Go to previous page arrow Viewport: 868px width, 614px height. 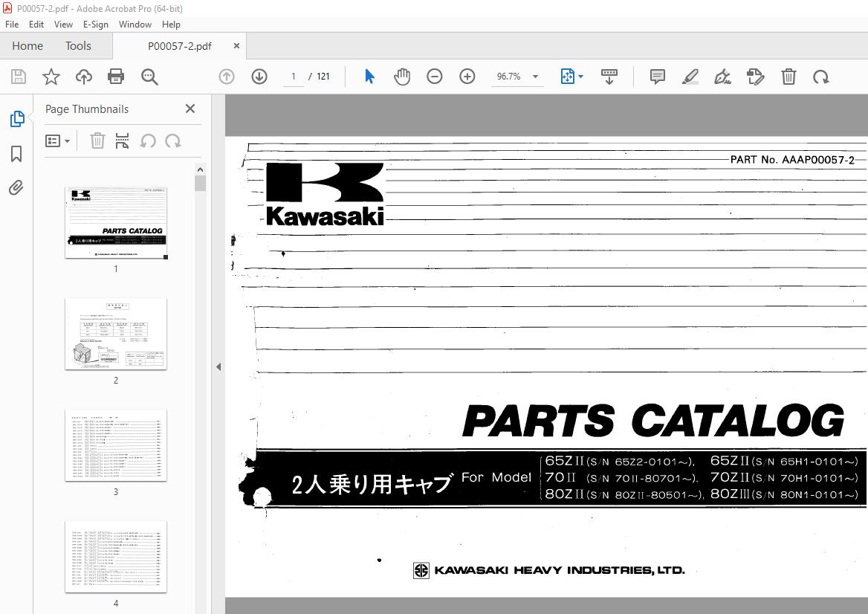[x=227, y=77]
